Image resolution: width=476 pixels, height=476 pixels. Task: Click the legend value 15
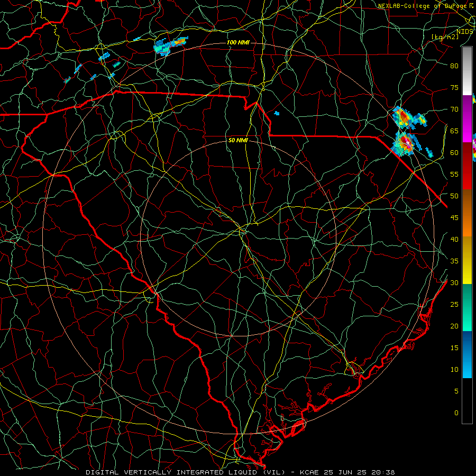point(454,348)
